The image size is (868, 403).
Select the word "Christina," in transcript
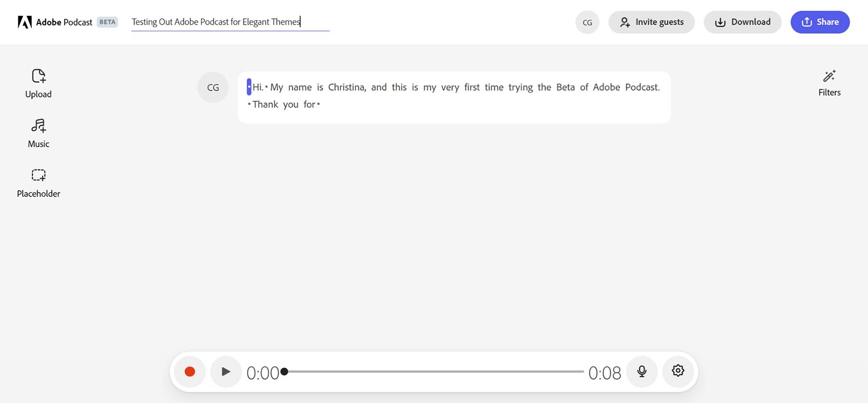[347, 87]
